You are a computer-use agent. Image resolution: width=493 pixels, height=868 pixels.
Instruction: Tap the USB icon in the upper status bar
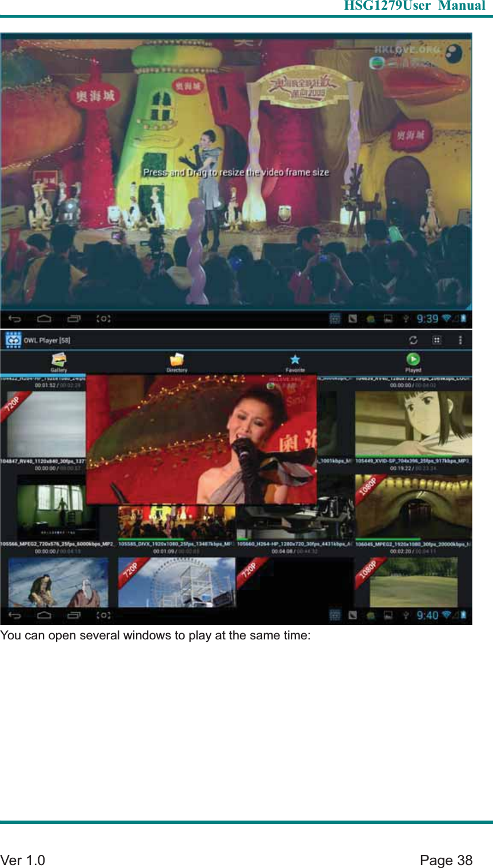pos(406,319)
